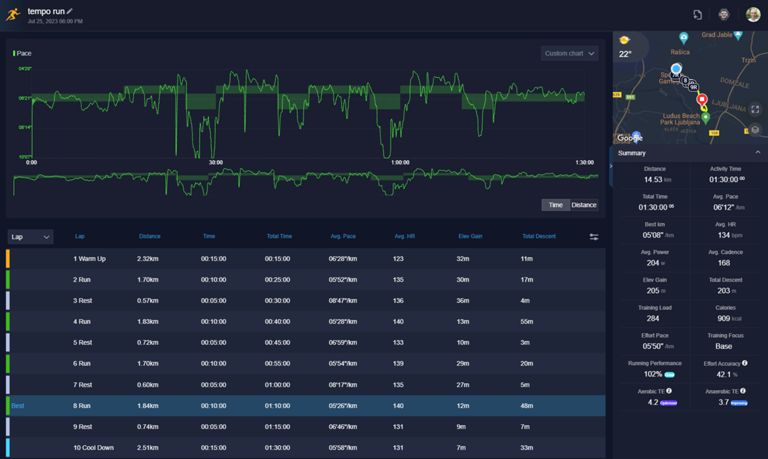The width and height of the screenshot is (768, 459).
Task: Select the '6 Run' lap row
Action: click(x=306, y=364)
